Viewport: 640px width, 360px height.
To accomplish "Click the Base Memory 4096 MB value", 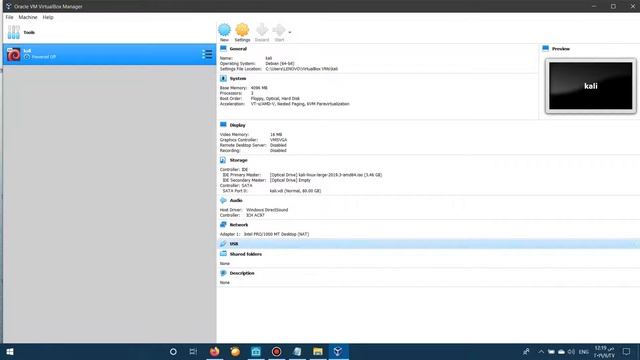I will pos(259,88).
